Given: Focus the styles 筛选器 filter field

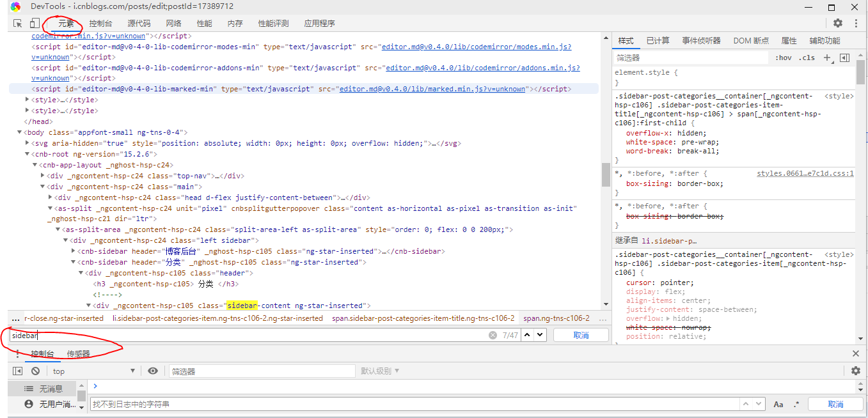Looking at the screenshot, I should tap(691, 58).
